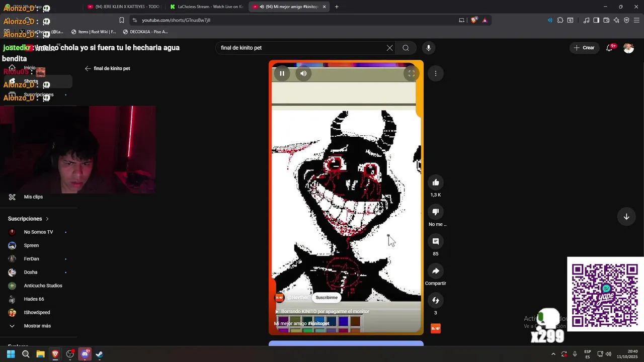644x362 pixels.
Task: Start voice search with microphone
Action: tap(429, 48)
